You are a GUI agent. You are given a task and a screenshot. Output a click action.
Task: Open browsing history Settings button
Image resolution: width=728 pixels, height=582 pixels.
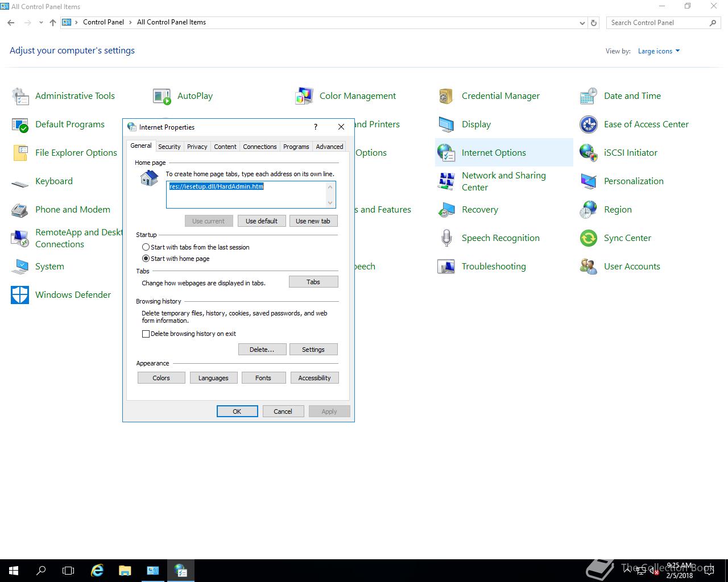[x=313, y=350]
